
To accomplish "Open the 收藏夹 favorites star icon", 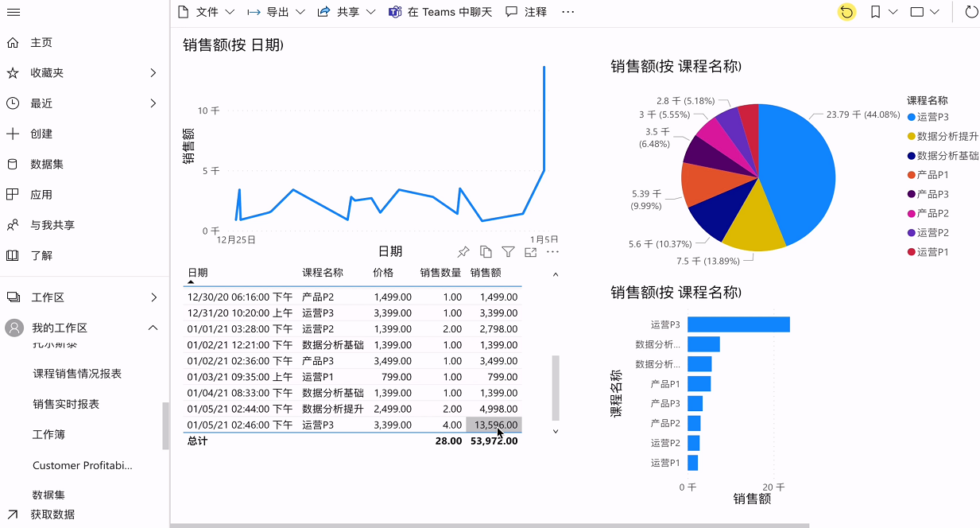I will pyautogui.click(x=13, y=73).
